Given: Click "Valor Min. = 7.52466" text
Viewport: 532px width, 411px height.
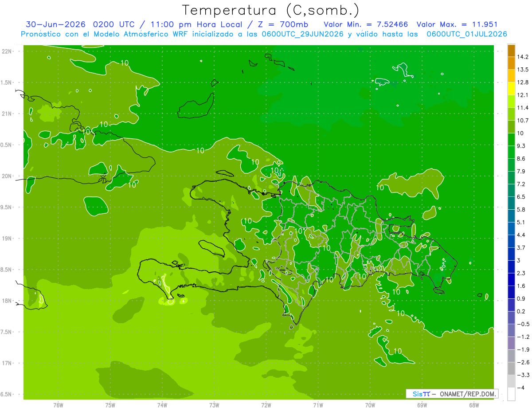Looking at the screenshot, I should pos(366,24).
